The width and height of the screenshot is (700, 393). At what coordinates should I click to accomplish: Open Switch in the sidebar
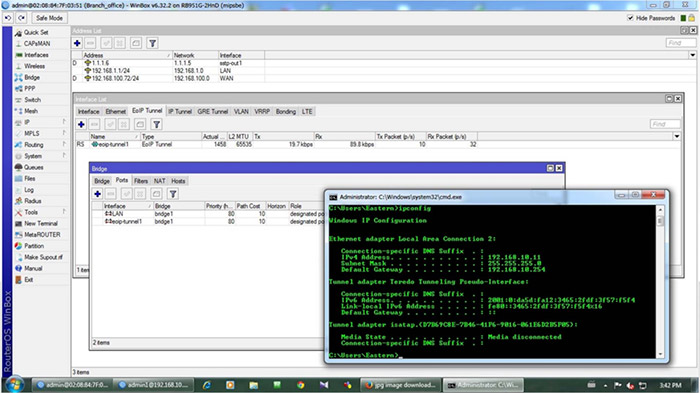pyautogui.click(x=32, y=100)
